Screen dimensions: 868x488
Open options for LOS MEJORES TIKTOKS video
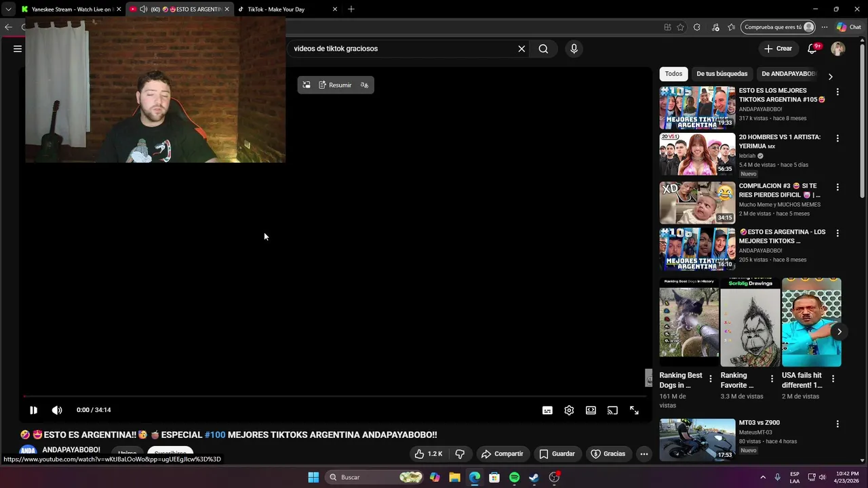coord(837,233)
